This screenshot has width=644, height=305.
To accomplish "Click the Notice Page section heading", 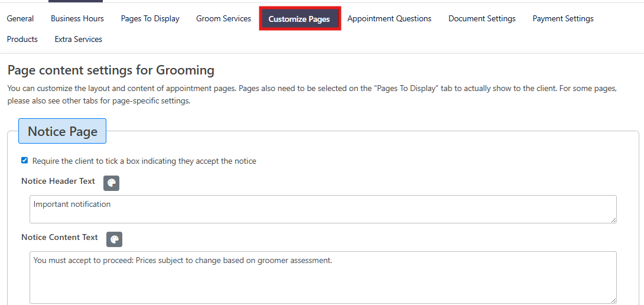I will click(x=62, y=131).
